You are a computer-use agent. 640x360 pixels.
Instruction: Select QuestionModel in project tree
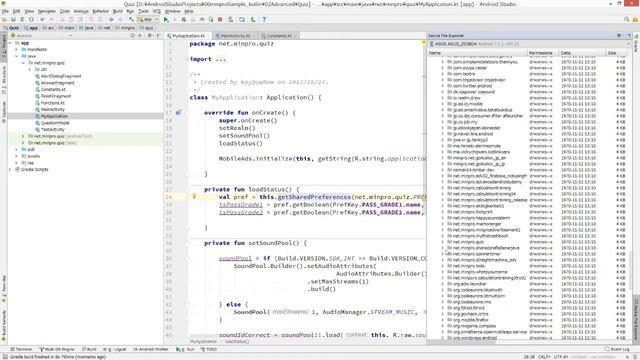tap(55, 123)
